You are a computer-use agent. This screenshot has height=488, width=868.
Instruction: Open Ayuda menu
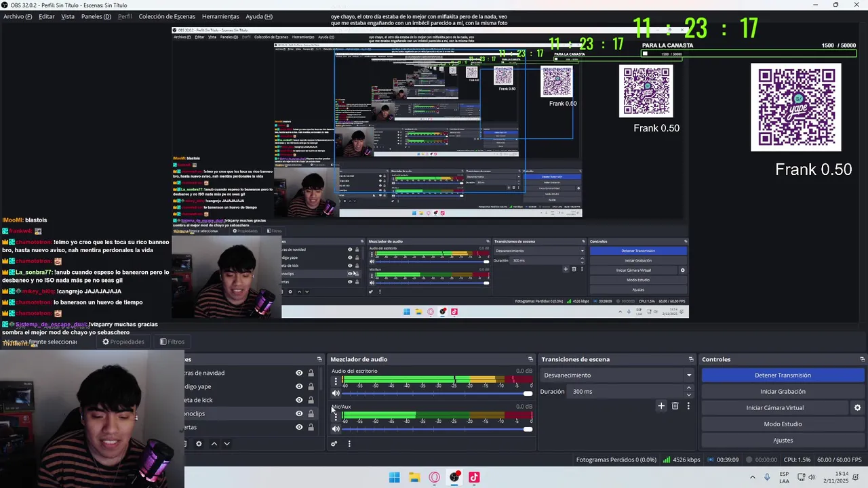pyautogui.click(x=259, y=16)
